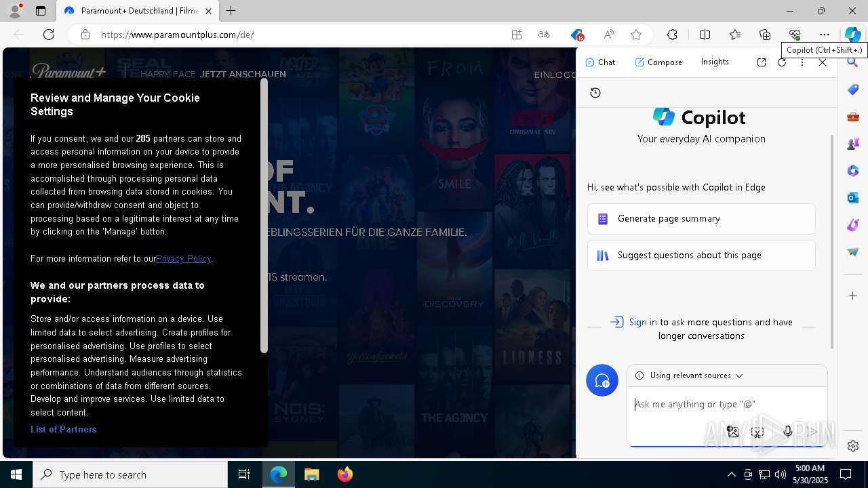Screen dimensions: 868x488
Task: Click the Ask me anything input field
Action: point(727,404)
